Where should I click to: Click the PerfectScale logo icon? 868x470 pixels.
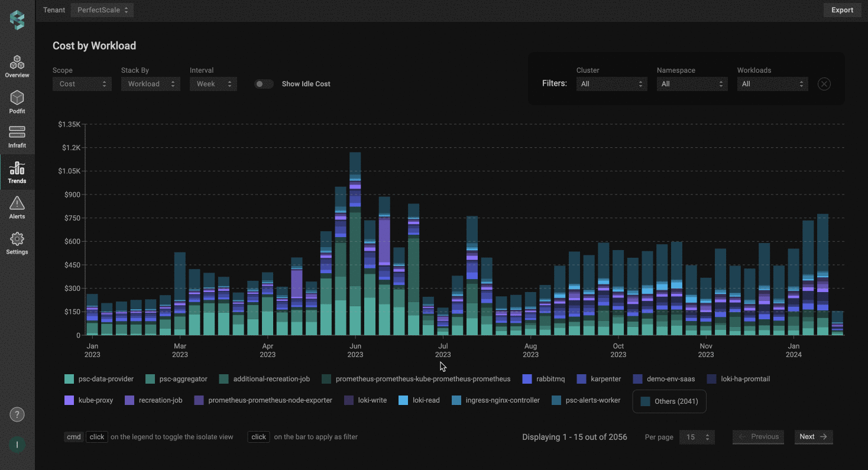tap(17, 20)
